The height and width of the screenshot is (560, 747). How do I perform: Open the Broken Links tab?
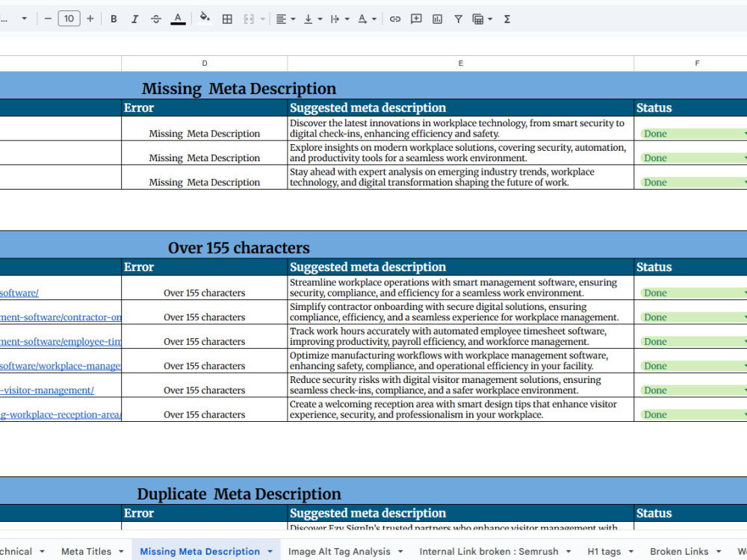[x=679, y=552]
